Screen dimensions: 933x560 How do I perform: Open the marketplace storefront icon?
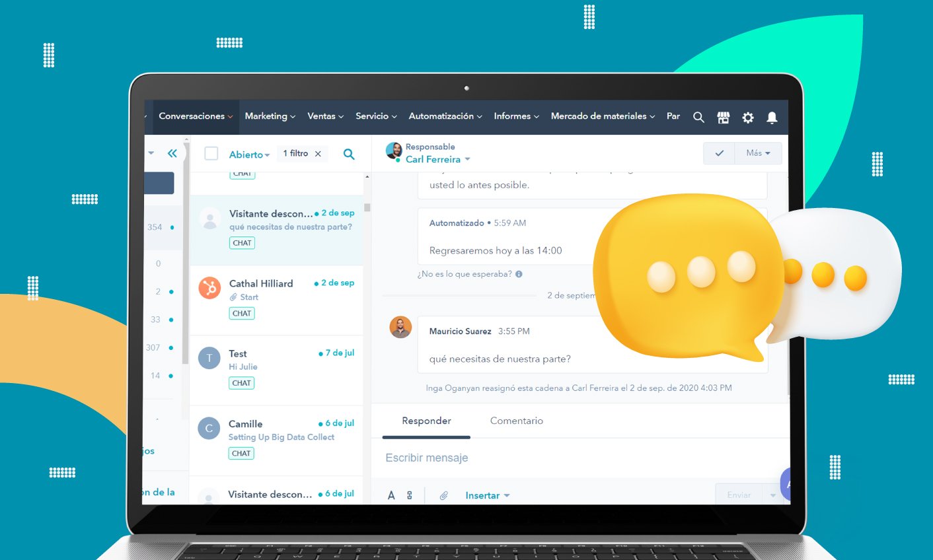[724, 118]
